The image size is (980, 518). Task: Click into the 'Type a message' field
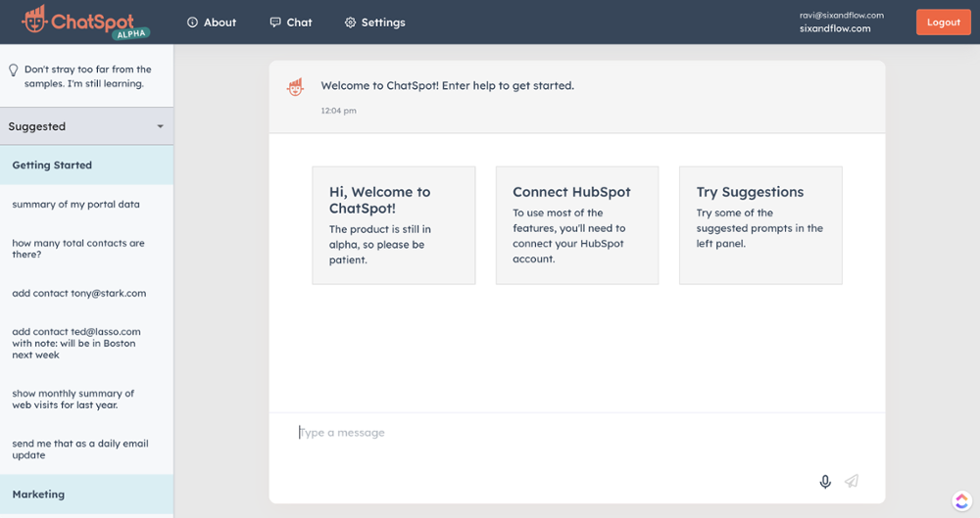tap(576, 433)
